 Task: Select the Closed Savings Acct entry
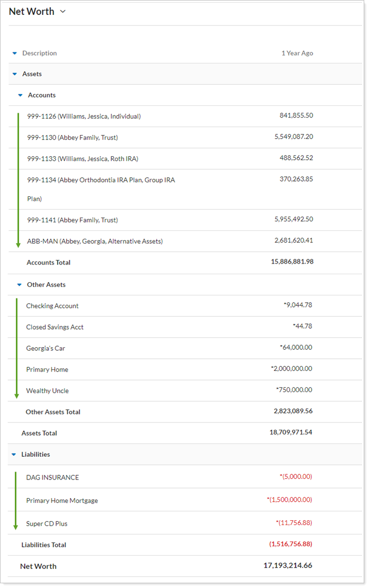[x=55, y=327]
